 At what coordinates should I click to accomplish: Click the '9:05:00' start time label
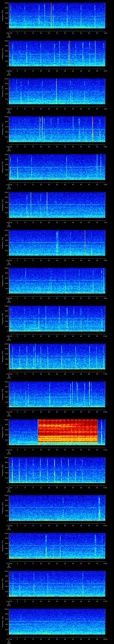pyautogui.click(x=9, y=184)
